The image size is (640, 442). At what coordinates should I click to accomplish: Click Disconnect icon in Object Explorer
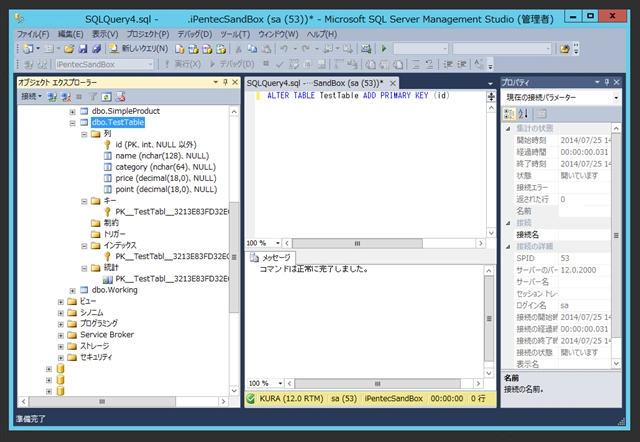[66, 97]
